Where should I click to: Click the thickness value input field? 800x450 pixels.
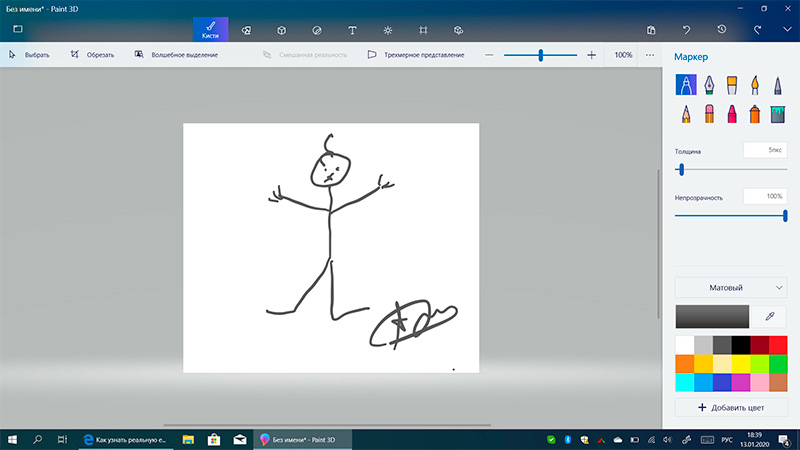tap(765, 150)
